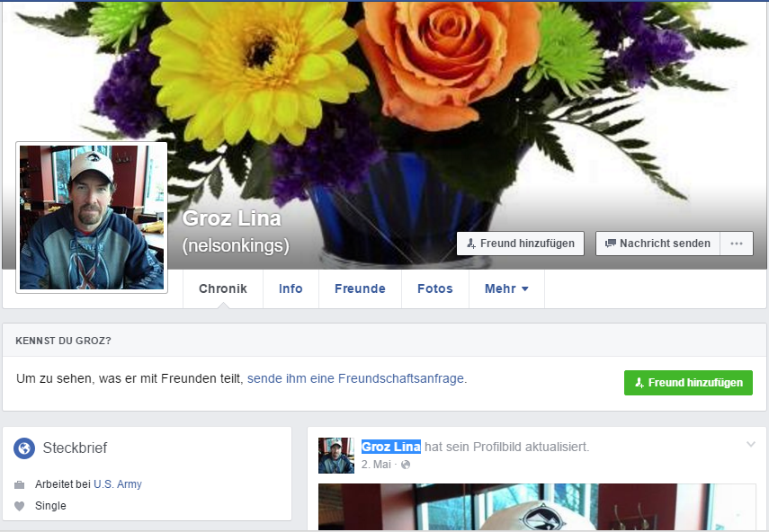Open the three-dots more options button
Viewport: 769px width, 532px height.
tap(737, 244)
